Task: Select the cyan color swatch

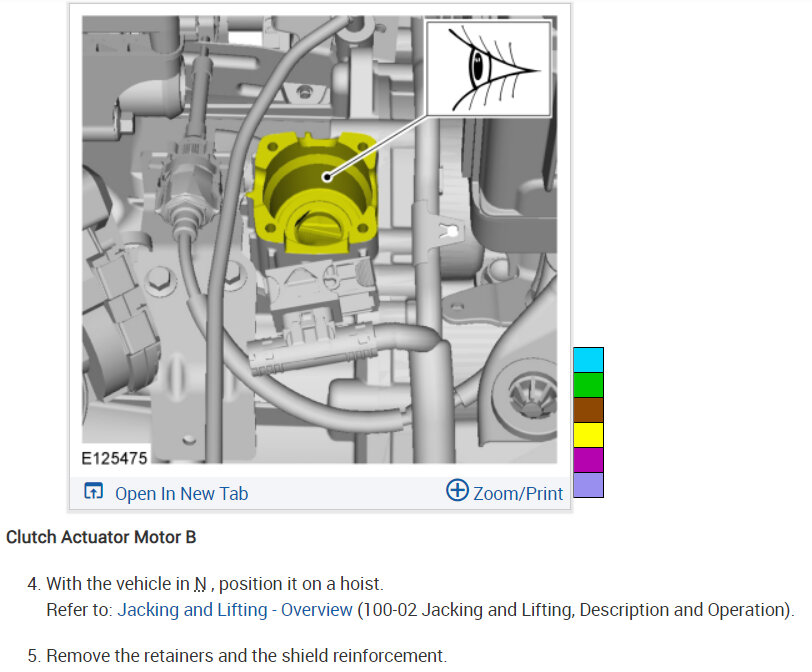Action: (588, 360)
